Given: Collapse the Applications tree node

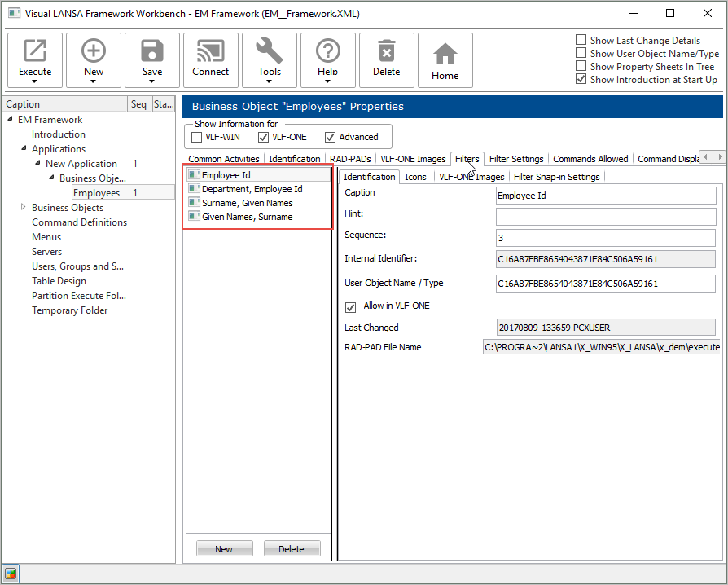Looking at the screenshot, I should 24,148.
